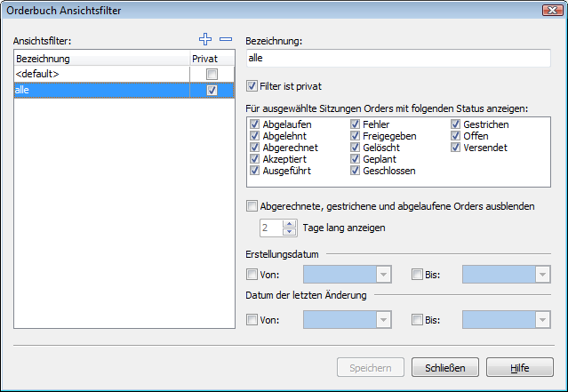Screen dimensions: 568x392
Task: Select the <default> filter row
Action: tap(98, 74)
